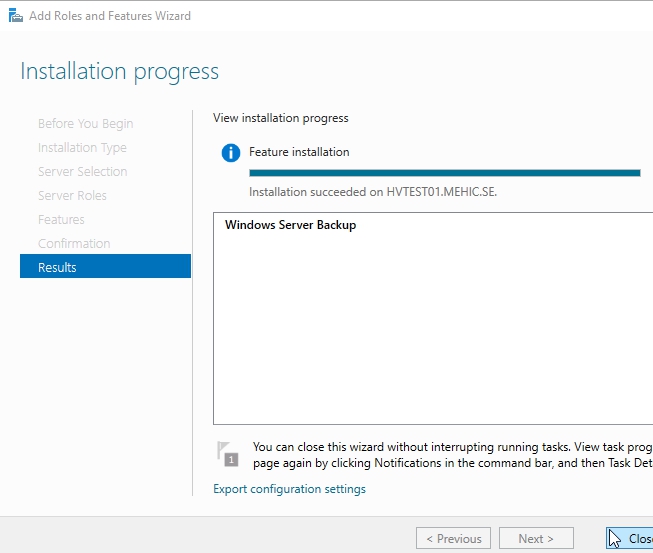
Task: Select the Windows Server Backup entry
Action: 290,225
